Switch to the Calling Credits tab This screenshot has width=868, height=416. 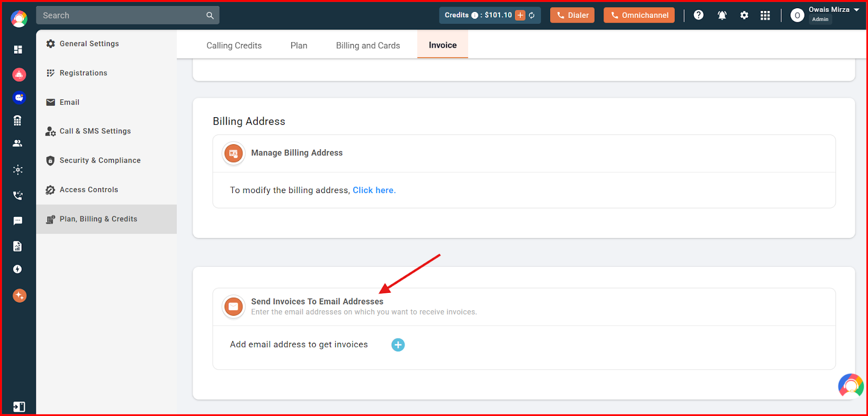234,46
